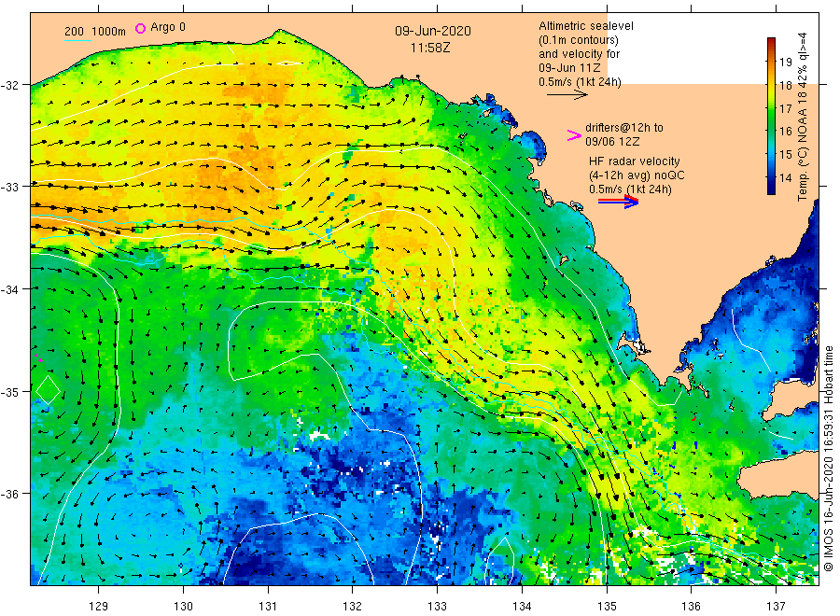This screenshot has height=616, width=840.
Task: Click the '09-Jun 11Z' text
Action: pos(569,68)
